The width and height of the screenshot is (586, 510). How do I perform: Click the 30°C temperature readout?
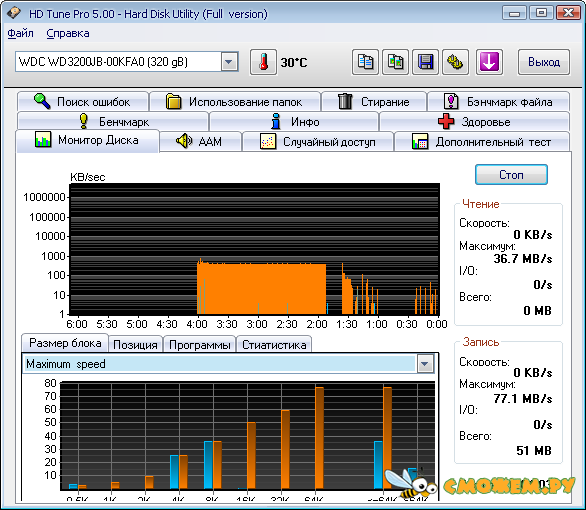click(294, 62)
